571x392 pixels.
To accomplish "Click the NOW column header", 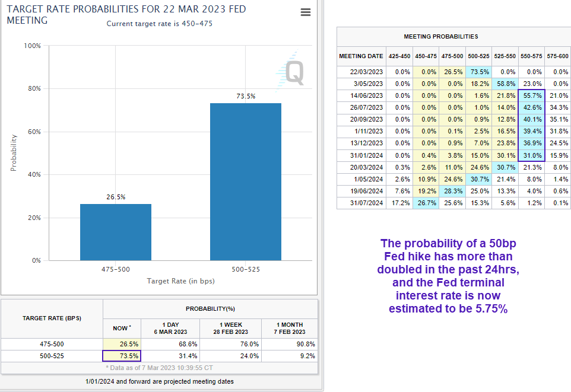I will point(122,329).
